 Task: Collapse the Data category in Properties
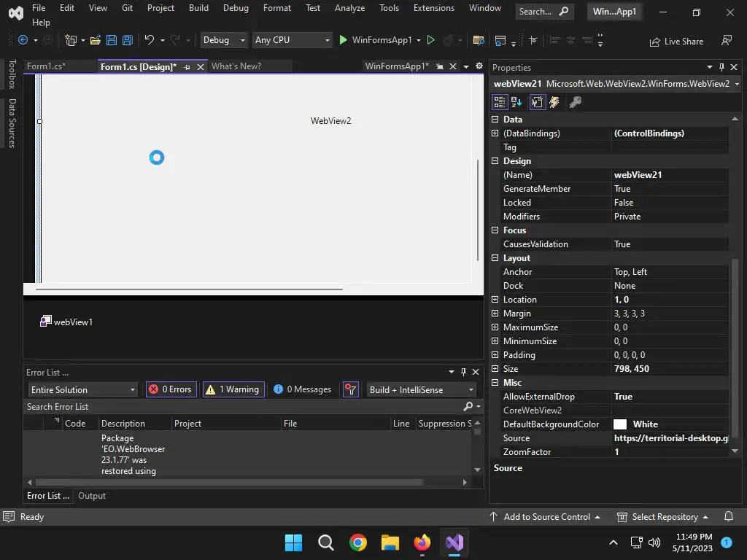click(x=495, y=119)
